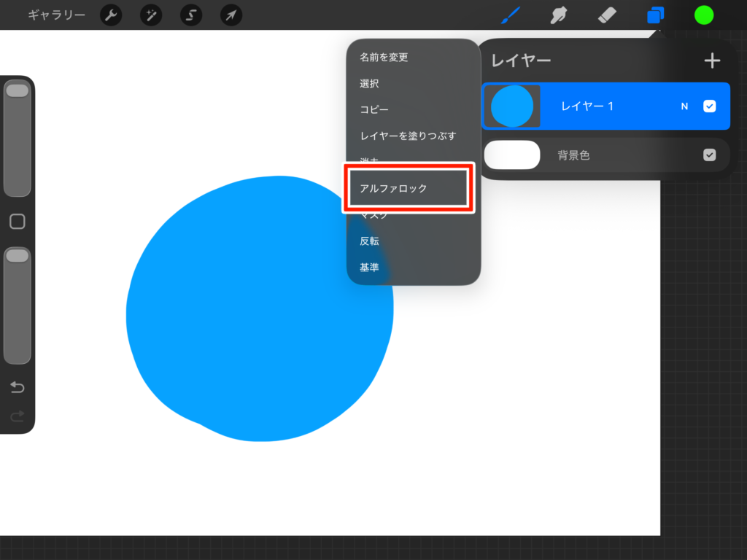Close the Layers panel via Layers icon
The image size is (747, 560).
[x=655, y=15]
